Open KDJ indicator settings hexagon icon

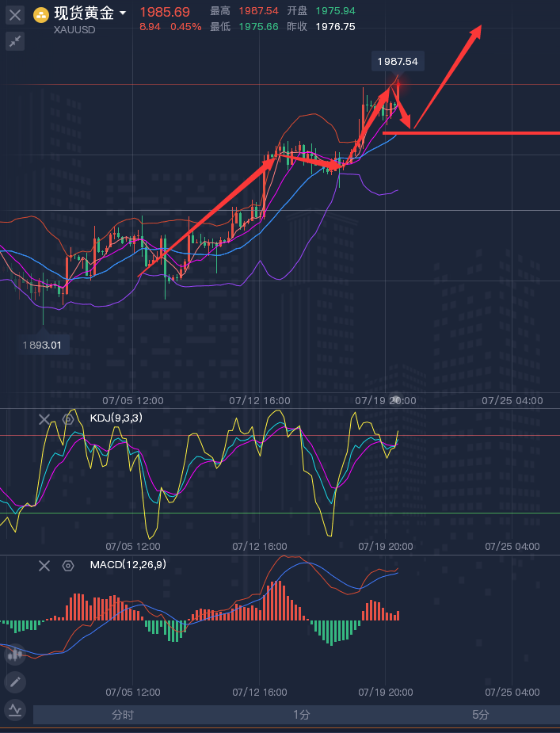pyautogui.click(x=68, y=419)
